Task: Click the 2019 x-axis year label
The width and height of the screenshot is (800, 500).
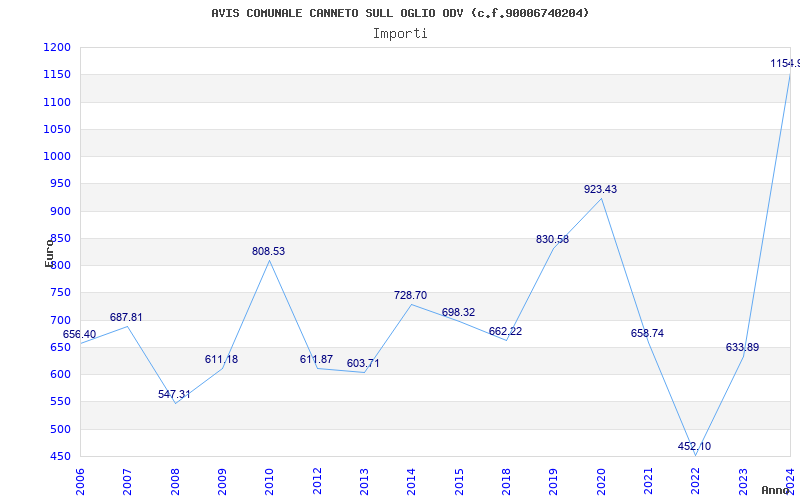Action: pyautogui.click(x=554, y=482)
